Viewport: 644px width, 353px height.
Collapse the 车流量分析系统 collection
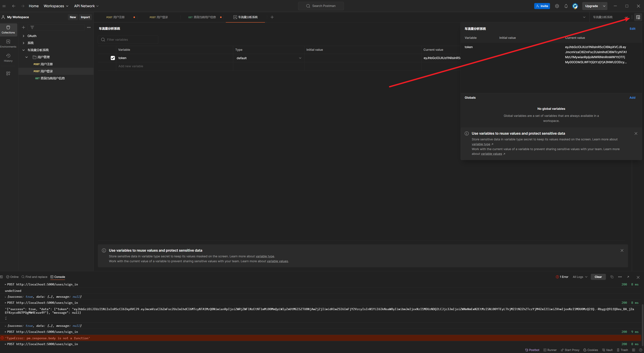click(x=24, y=50)
